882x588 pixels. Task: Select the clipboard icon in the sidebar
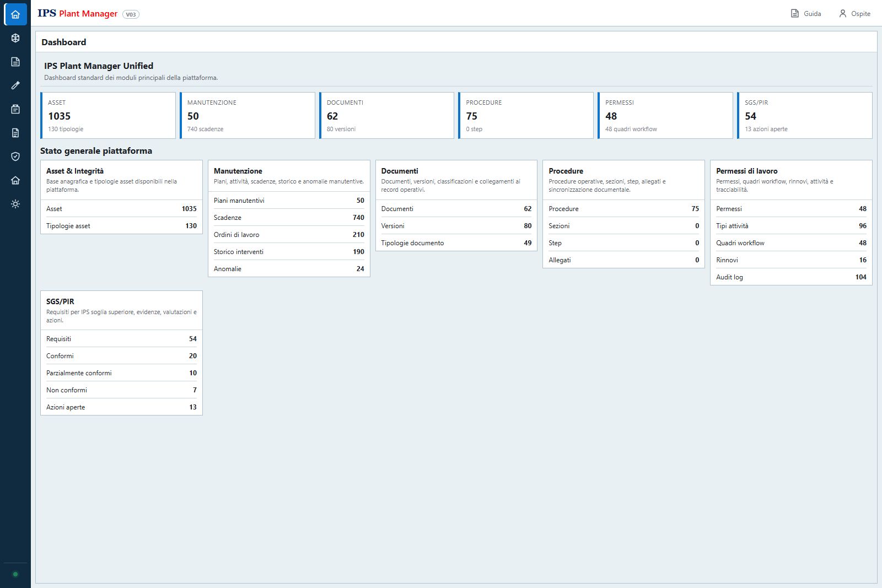[15, 109]
